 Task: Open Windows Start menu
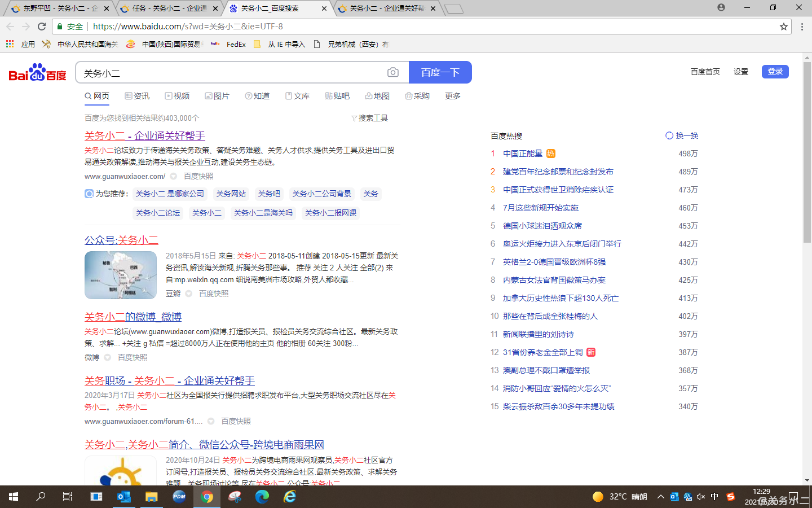tap(14, 497)
